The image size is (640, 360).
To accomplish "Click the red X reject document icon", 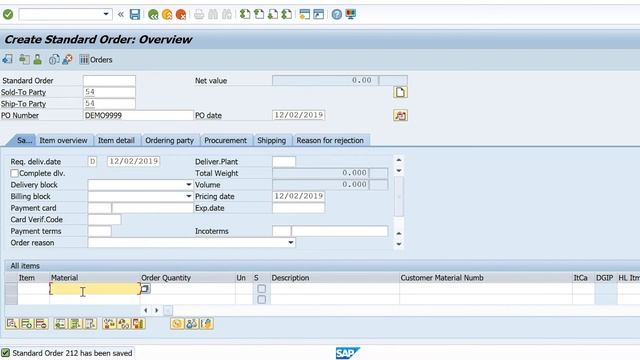I will pos(68,60).
